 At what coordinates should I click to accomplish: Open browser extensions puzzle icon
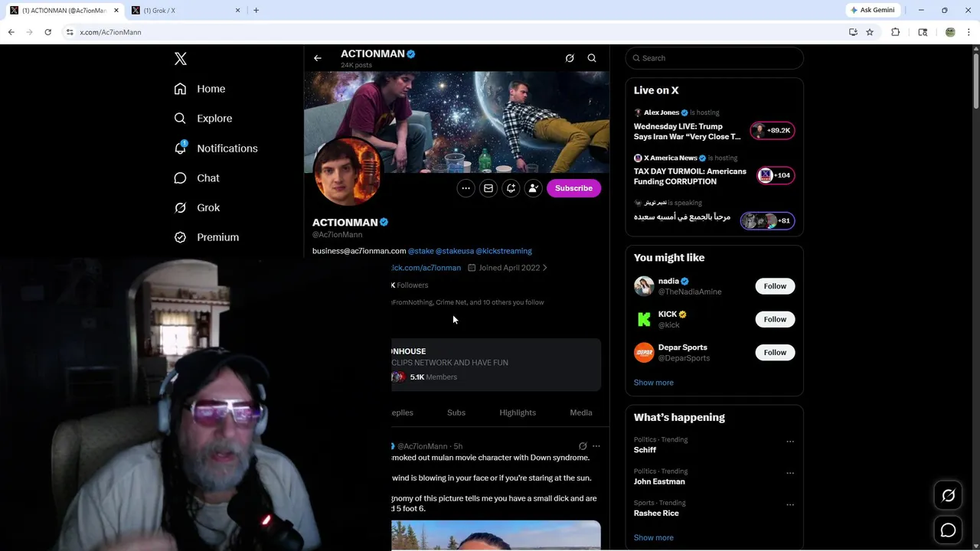click(895, 32)
